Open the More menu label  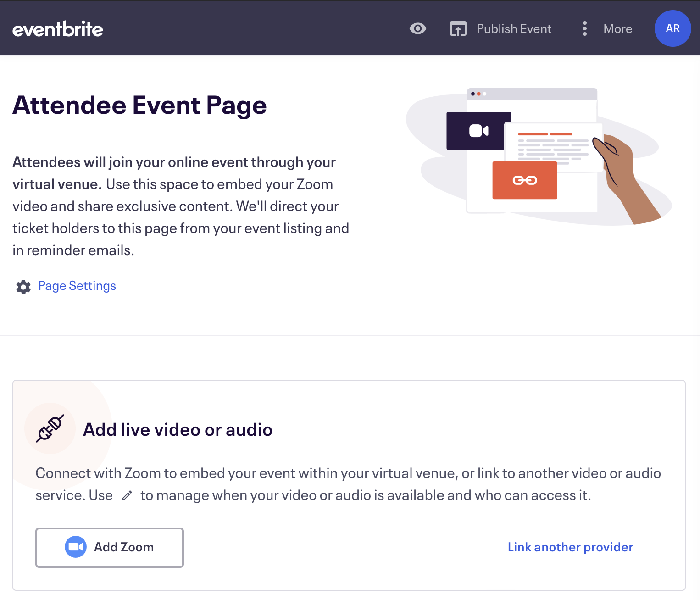pos(618,28)
